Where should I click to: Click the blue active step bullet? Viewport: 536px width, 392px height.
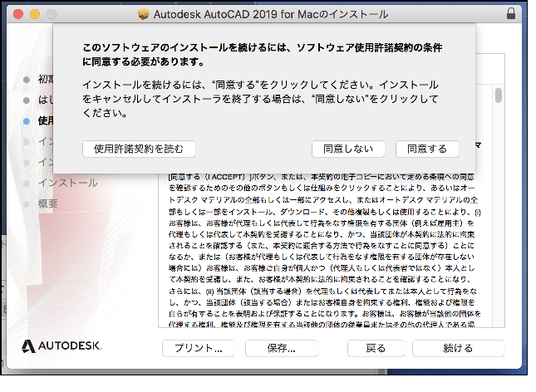27,121
